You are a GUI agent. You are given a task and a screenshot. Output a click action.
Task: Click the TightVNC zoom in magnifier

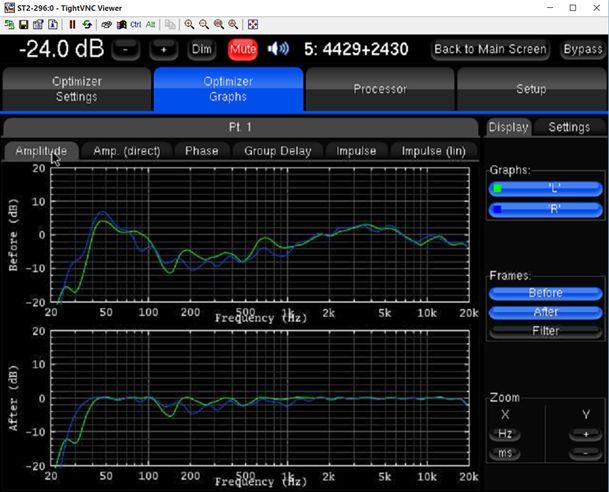tap(189, 24)
